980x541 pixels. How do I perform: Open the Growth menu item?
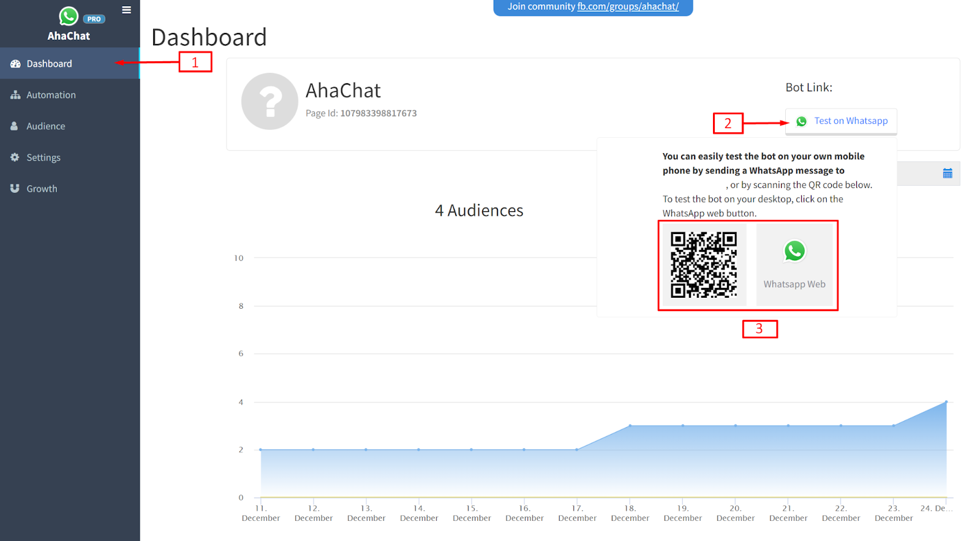tap(70, 189)
